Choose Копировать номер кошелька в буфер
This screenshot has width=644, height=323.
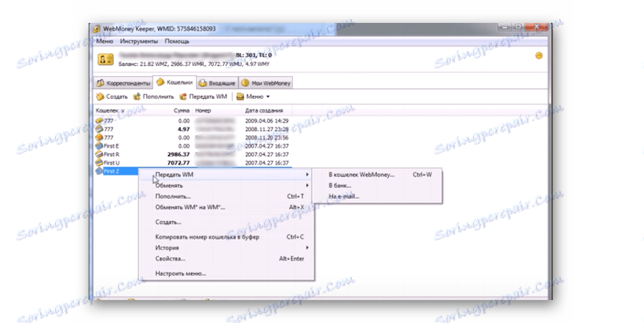(226, 237)
